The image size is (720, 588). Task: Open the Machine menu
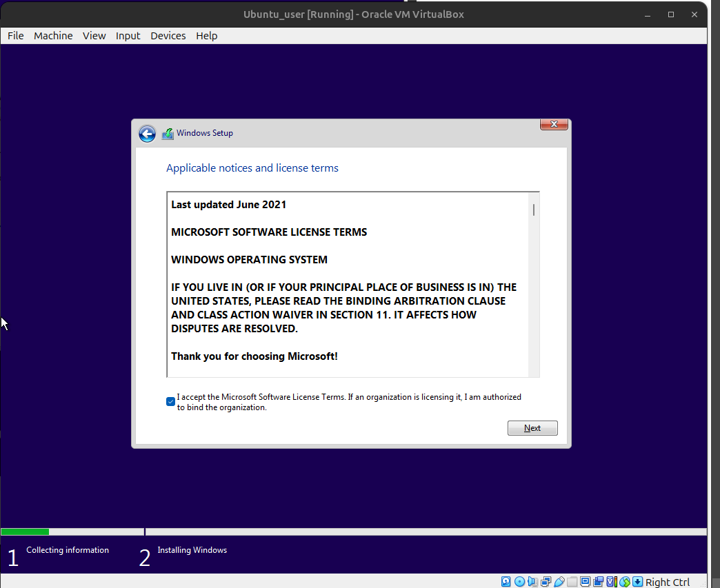[53, 36]
